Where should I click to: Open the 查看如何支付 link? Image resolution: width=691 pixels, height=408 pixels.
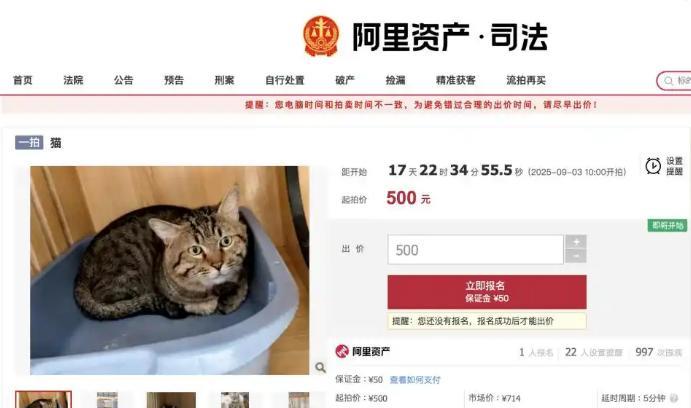[x=415, y=379]
